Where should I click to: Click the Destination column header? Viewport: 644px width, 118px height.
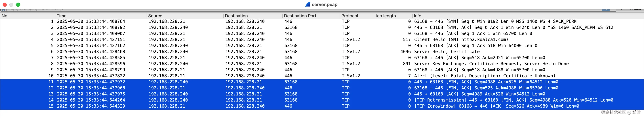pyautogui.click(x=253, y=16)
